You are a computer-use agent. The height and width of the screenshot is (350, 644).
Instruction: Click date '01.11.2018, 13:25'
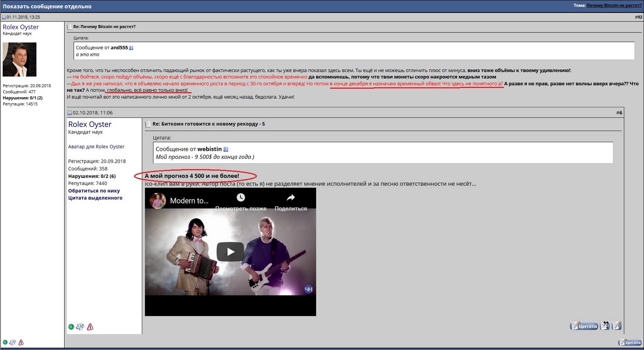coord(23,17)
